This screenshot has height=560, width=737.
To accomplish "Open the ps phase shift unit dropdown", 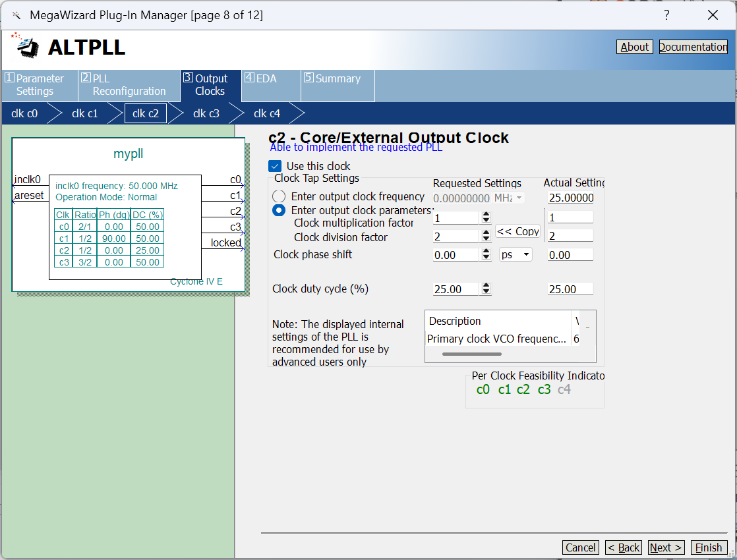I will click(516, 254).
